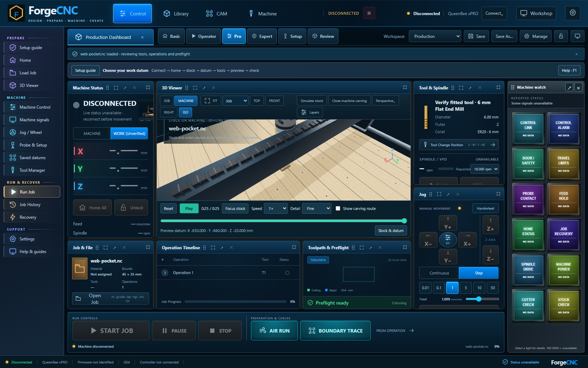Click FROM OPERATION arrow link
Viewport: 588px width, 368px height.
[x=395, y=330]
